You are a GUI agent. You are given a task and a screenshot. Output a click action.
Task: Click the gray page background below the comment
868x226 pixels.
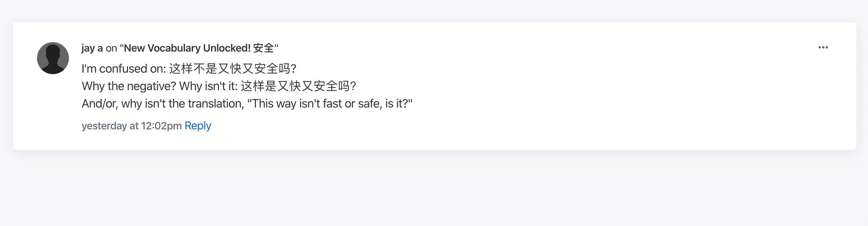[x=435, y=189]
